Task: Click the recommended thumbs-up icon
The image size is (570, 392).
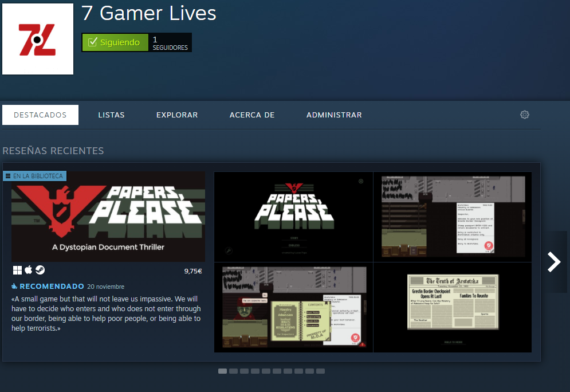Action: [x=14, y=286]
